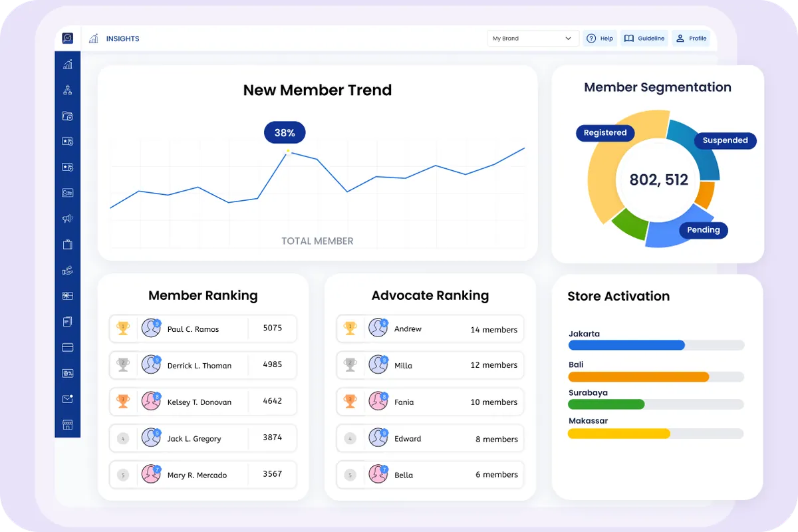Open the shopping bag sidebar icon
The image size is (798, 532).
pyautogui.click(x=67, y=244)
